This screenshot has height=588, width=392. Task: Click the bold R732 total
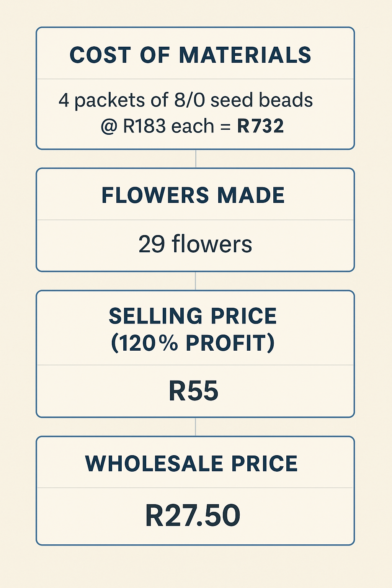pyautogui.click(x=260, y=126)
